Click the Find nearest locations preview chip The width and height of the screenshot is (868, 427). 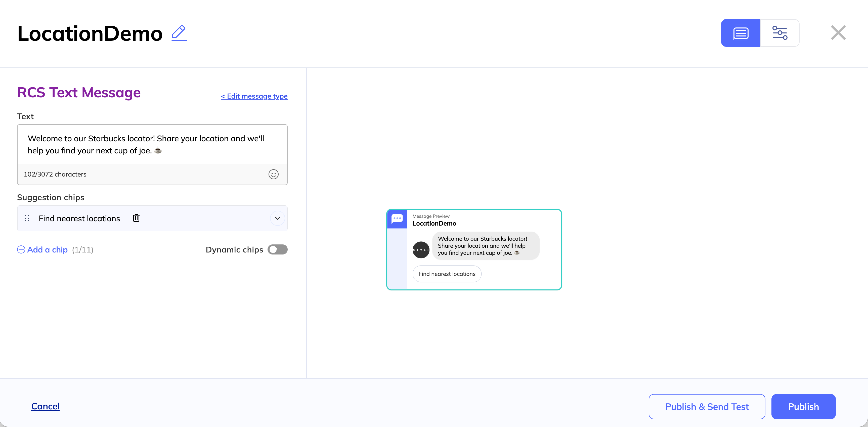[447, 274]
